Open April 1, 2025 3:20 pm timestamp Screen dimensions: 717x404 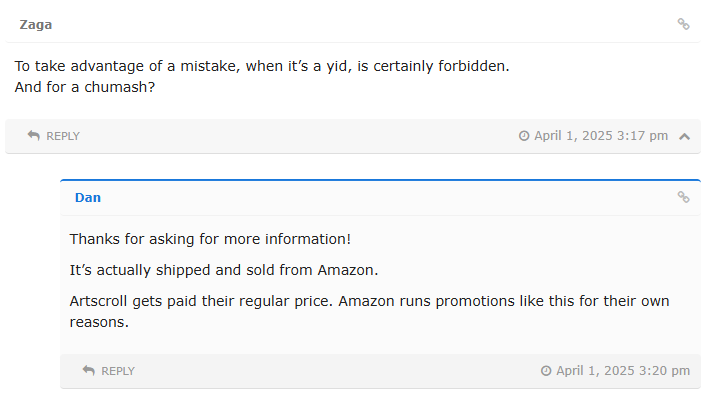(x=623, y=371)
